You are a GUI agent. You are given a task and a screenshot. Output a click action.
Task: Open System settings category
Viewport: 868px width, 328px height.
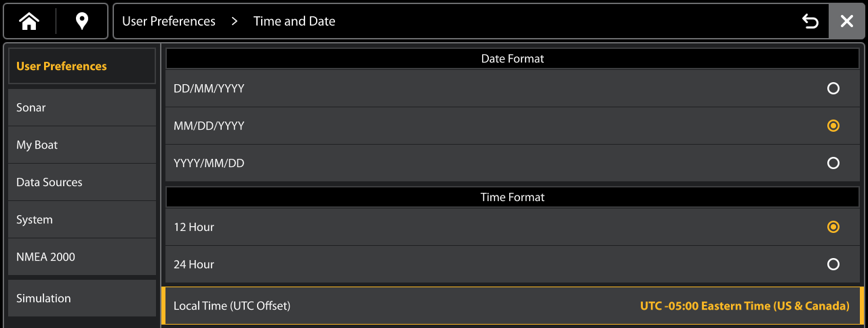(82, 219)
